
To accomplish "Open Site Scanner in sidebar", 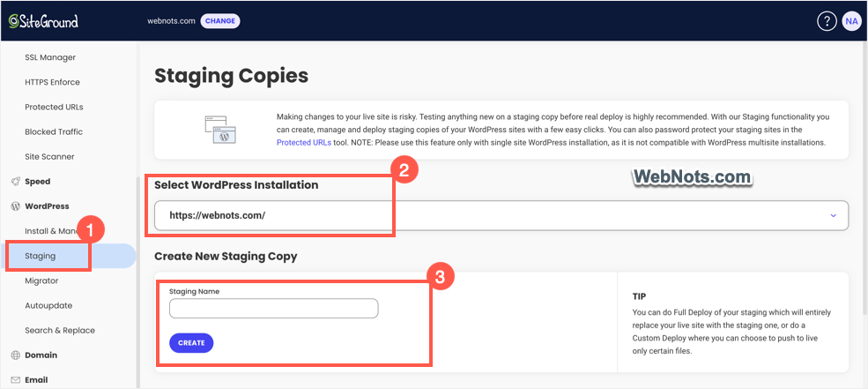I will pyautogui.click(x=50, y=157).
